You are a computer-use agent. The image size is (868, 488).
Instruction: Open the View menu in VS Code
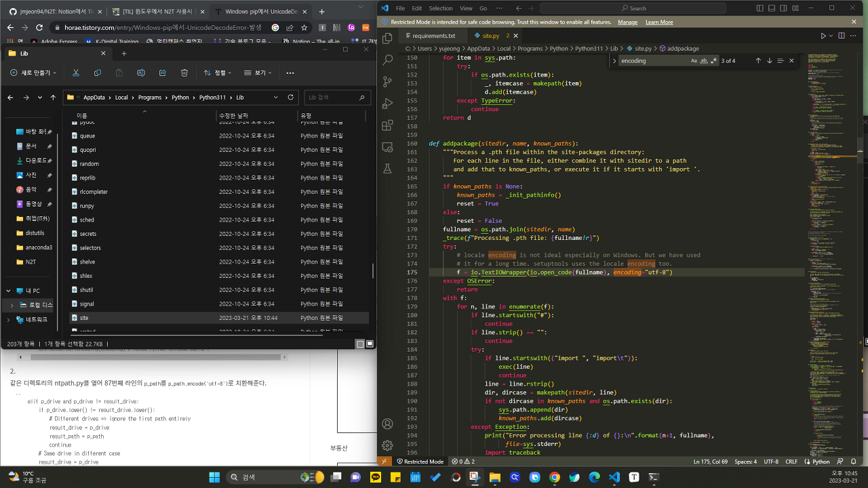pyautogui.click(x=466, y=8)
